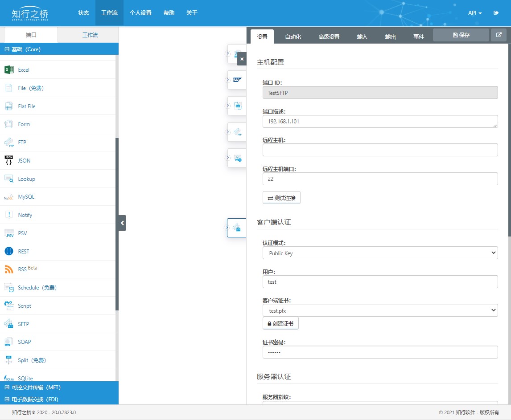This screenshot has width=511, height=420.
Task: Open settings panel in new window icon
Action: pyautogui.click(x=499, y=35)
